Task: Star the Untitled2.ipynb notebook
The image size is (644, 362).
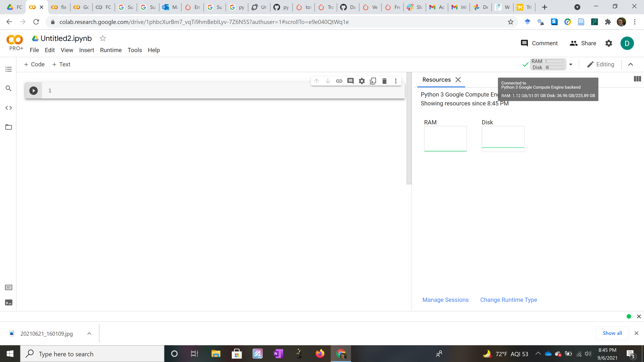Action: point(103,38)
